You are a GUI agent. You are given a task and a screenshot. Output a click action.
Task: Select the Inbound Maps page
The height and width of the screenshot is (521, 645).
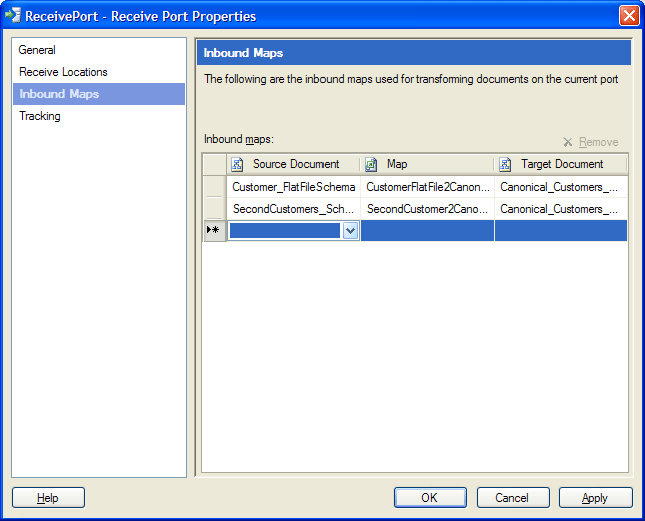99,94
